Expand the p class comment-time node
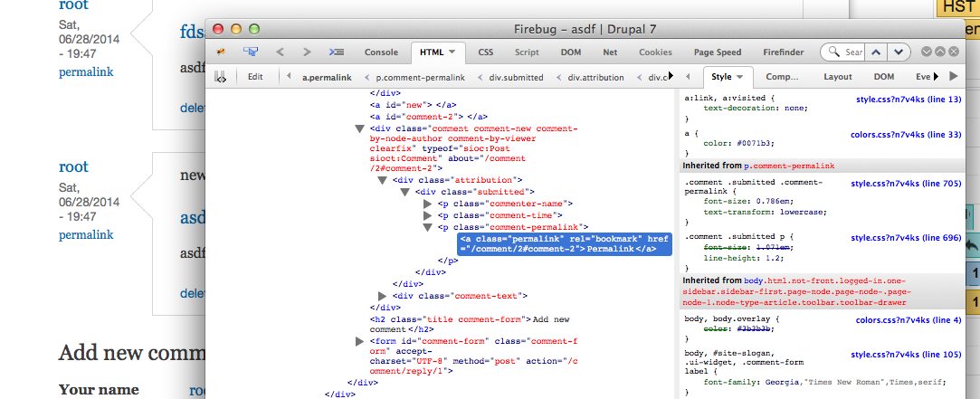 (x=428, y=215)
